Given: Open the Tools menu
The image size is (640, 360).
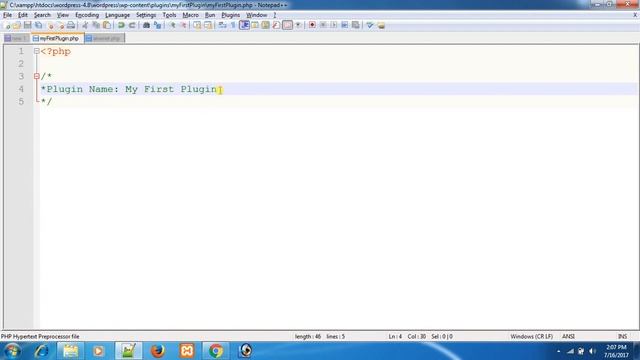Looking at the screenshot, I should 169,15.
